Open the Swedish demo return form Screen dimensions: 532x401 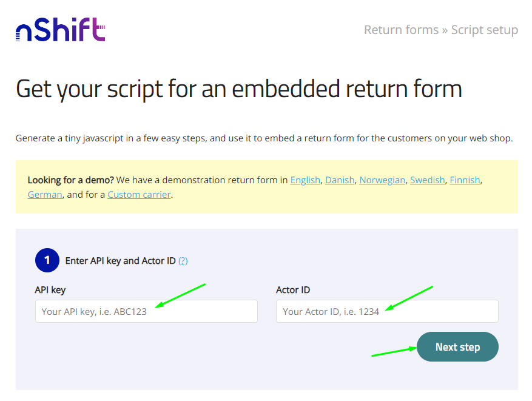pos(428,180)
